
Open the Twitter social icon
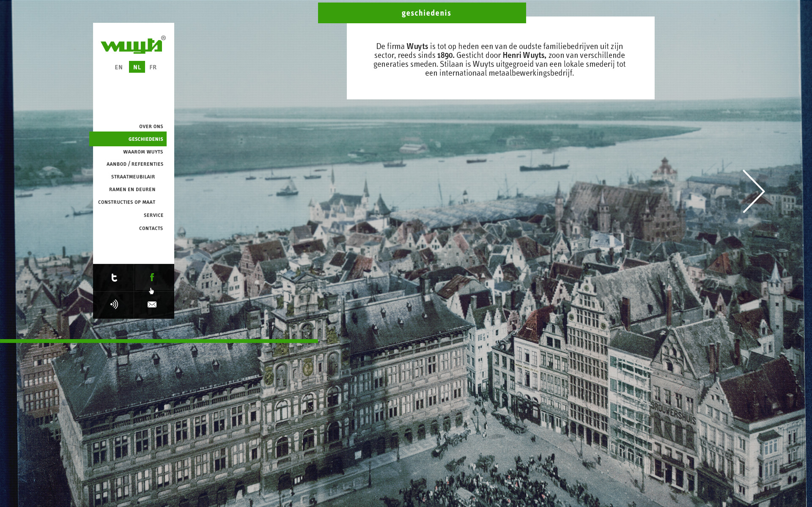pos(114,277)
